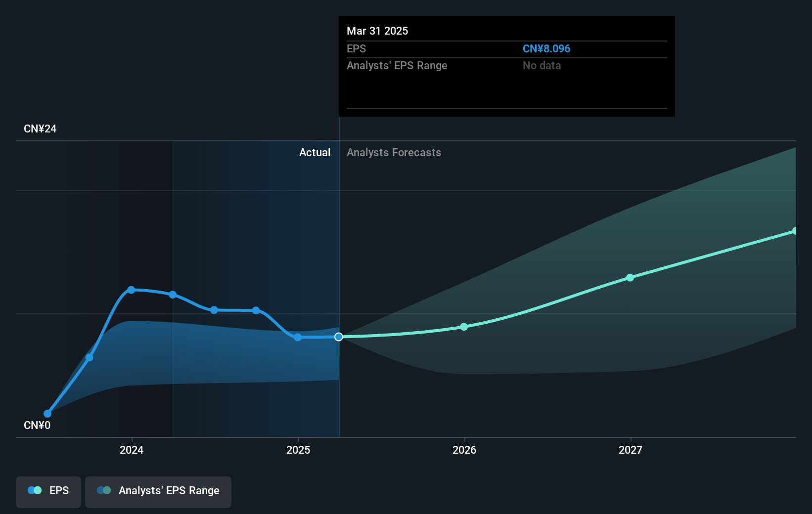Click the CN¥8.096 EPS value in tooltip
This screenshot has height=514, width=812.
tap(546, 49)
